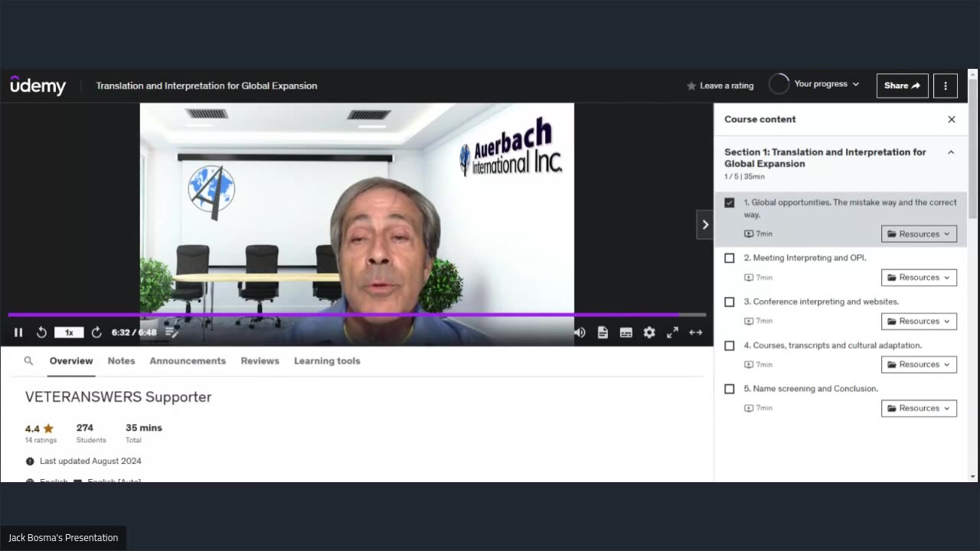
Task: Change the 1x playback speed
Action: click(x=69, y=332)
